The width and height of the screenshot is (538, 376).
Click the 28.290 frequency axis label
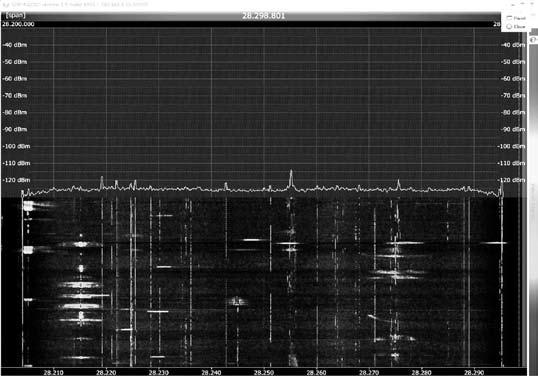[x=474, y=373]
